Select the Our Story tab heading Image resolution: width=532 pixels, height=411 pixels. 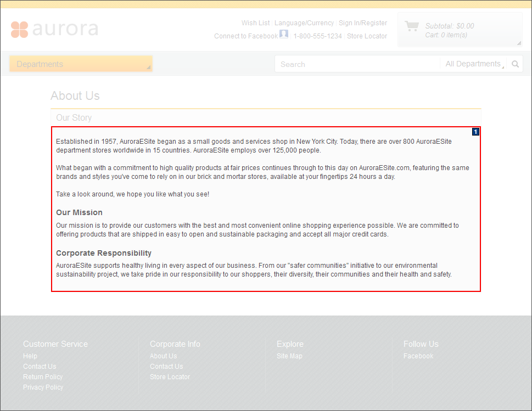pos(74,117)
